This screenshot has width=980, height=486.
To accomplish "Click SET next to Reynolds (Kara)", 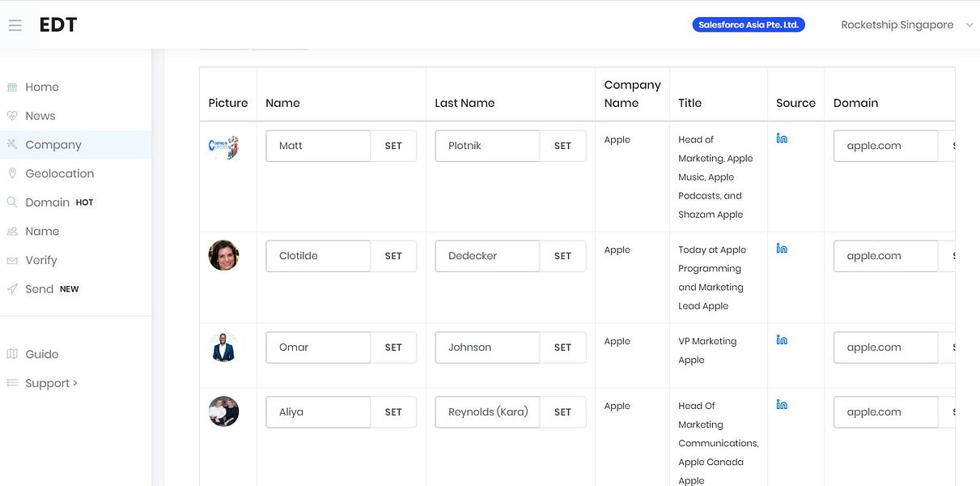I will [x=562, y=412].
